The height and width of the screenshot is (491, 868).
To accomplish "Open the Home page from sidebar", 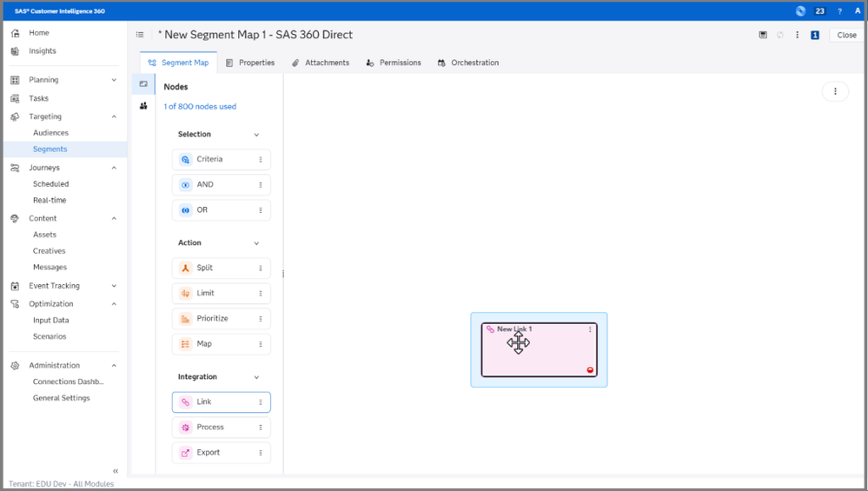I will [39, 33].
